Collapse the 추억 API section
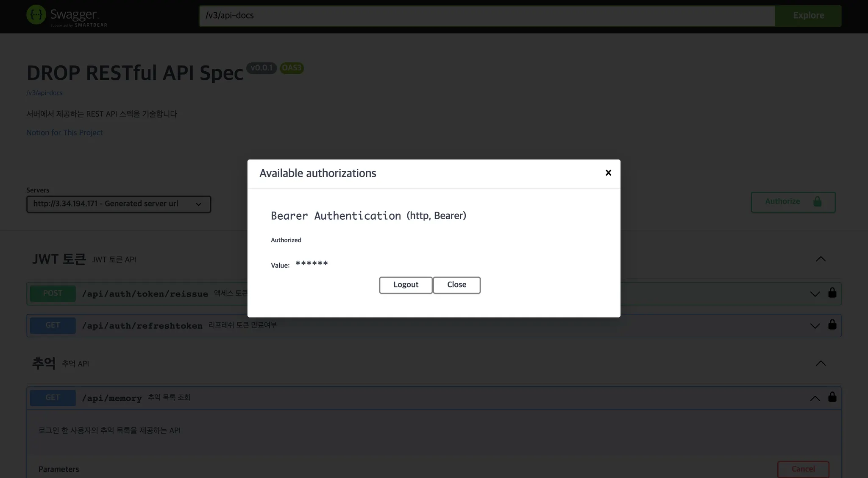The width and height of the screenshot is (868, 478). coord(821,363)
